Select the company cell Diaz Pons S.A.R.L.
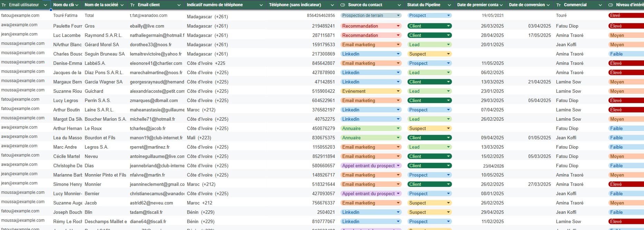Image resolution: width=644 pixels, height=230 pixels. click(x=104, y=72)
